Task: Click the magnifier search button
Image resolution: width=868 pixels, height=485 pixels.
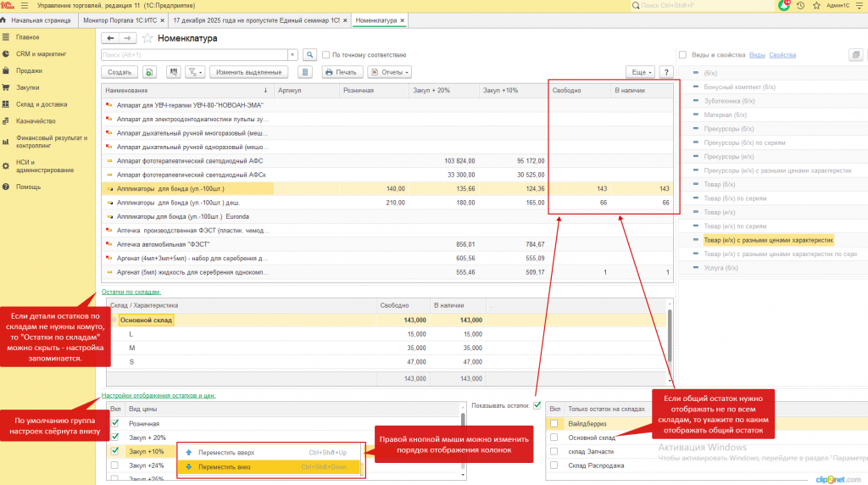Action: coord(309,55)
